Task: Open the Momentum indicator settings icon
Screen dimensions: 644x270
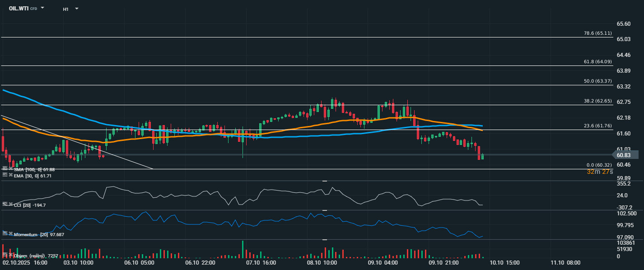Action: click(x=5, y=233)
